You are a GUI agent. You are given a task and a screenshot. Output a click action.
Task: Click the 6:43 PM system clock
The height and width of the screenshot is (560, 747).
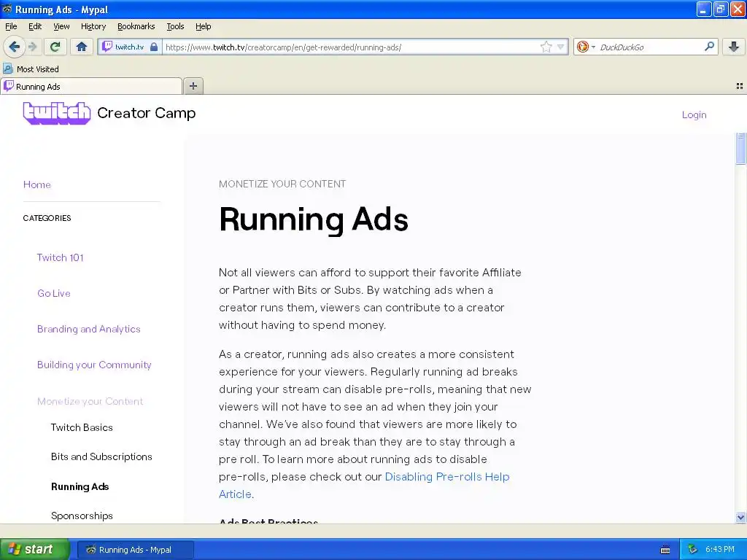[720, 549]
